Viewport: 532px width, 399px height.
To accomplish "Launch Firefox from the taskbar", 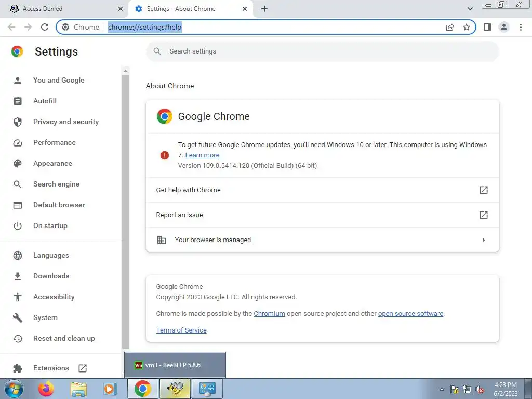I will (x=46, y=389).
